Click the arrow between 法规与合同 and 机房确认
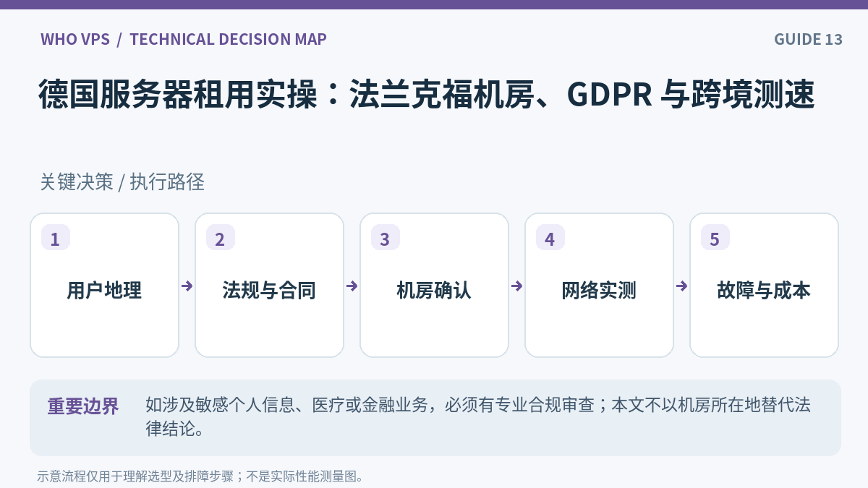The width and height of the screenshot is (868, 488). [352, 286]
